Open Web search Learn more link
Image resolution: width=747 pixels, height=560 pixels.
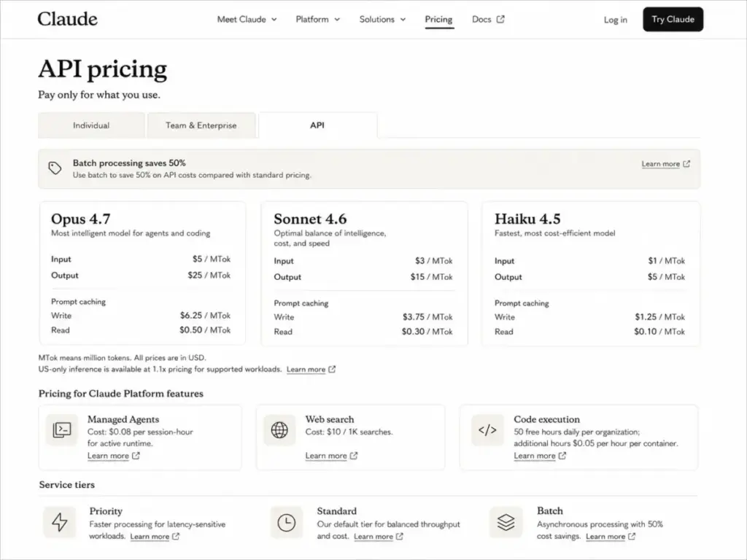(x=326, y=456)
